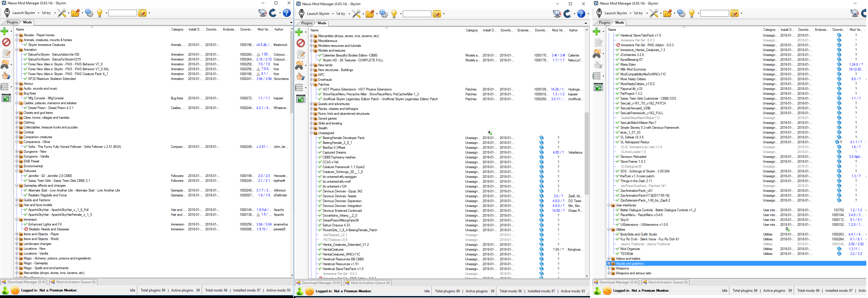Image resolution: width=868 pixels, height=298 pixels.
Task: Open the settings gear in left window
Action: click(x=89, y=13)
